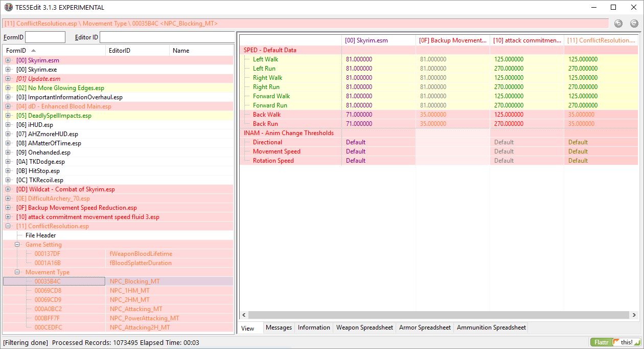Viewport: 644px width, 349px height.
Task: Click into the FormID search field
Action: pyautogui.click(x=45, y=37)
